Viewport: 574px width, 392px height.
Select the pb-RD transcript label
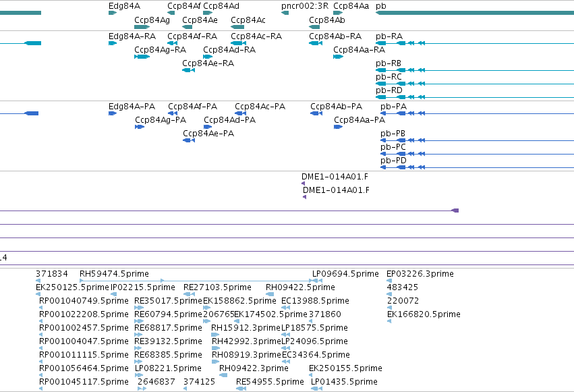tap(389, 90)
